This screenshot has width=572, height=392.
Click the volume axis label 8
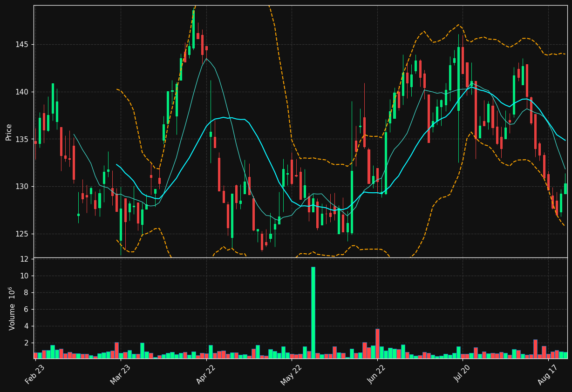pyautogui.click(x=27, y=292)
